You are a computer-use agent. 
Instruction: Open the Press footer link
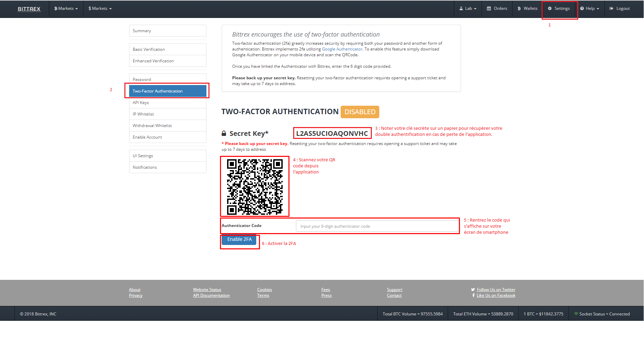(326, 295)
